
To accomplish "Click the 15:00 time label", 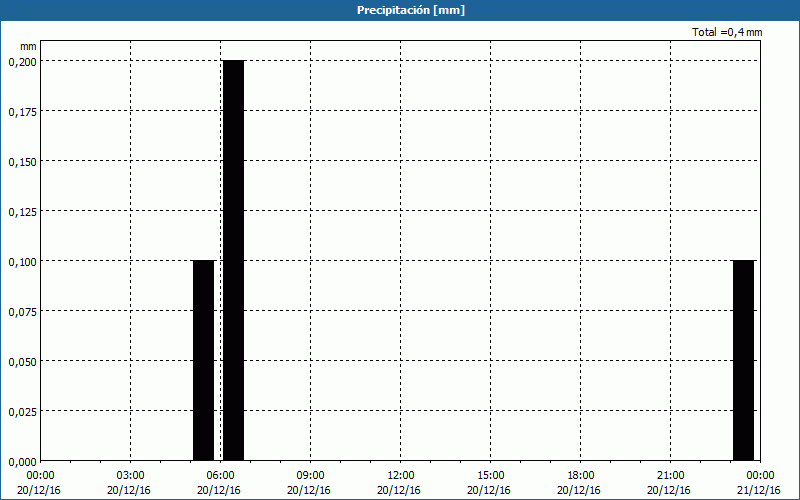I will (490, 476).
